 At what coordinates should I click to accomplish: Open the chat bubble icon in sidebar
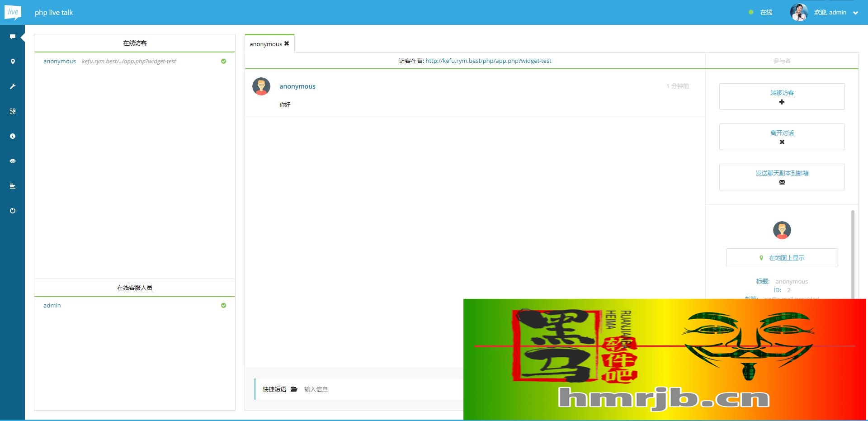point(13,37)
